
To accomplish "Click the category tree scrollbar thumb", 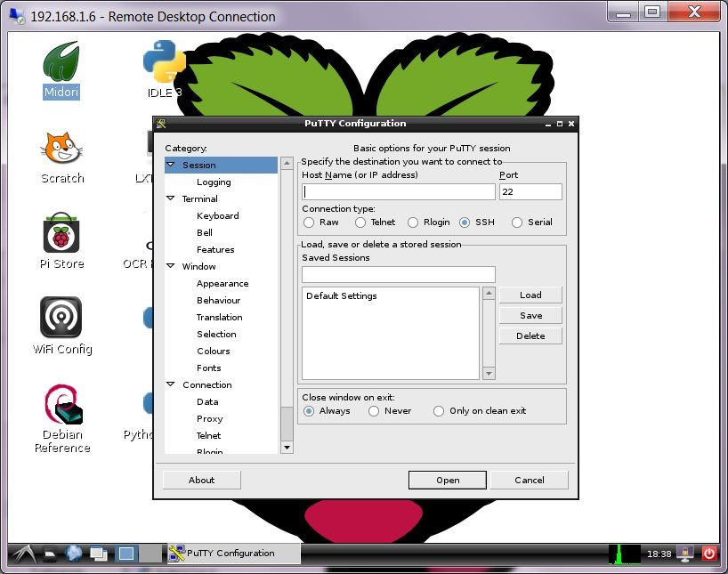I will [287, 424].
